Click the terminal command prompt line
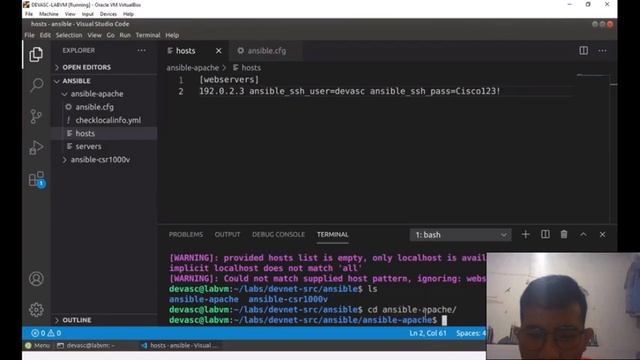 pyautogui.click(x=308, y=320)
